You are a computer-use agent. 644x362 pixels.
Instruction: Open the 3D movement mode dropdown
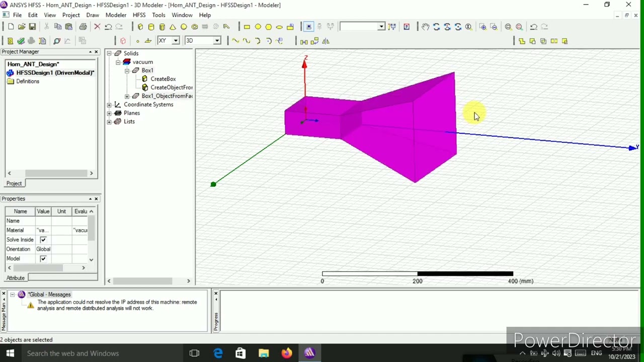pyautogui.click(x=217, y=41)
